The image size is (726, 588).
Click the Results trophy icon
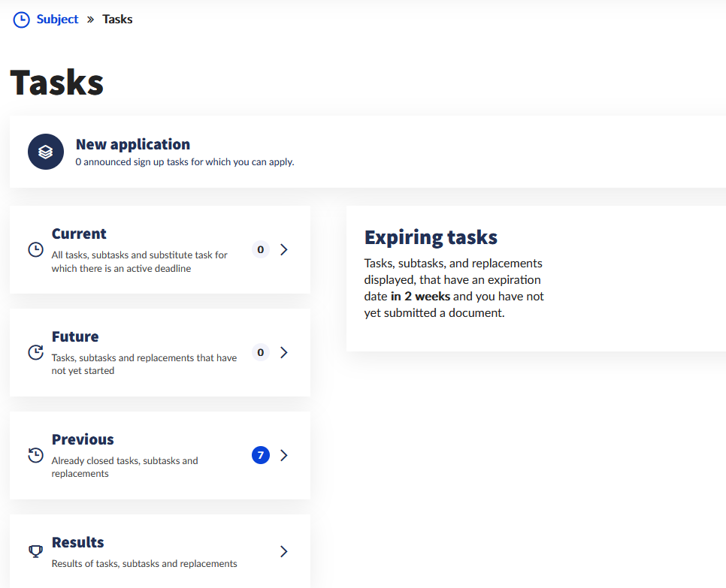35,551
